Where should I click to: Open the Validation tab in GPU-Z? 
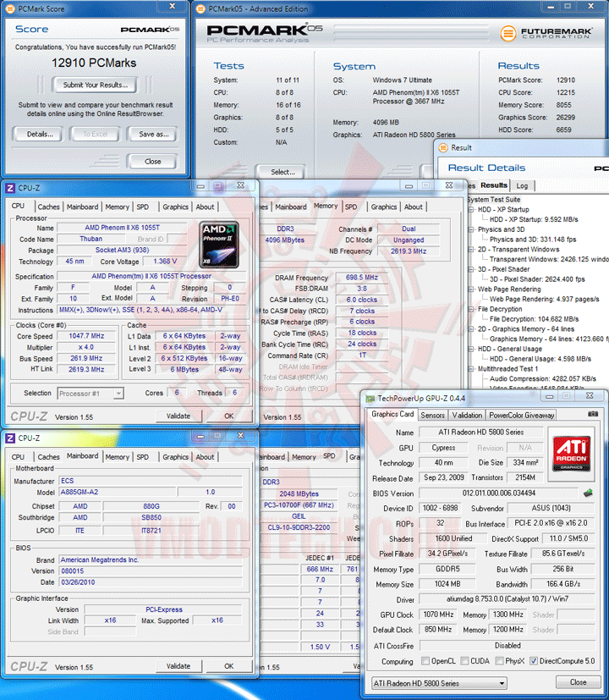tap(467, 416)
